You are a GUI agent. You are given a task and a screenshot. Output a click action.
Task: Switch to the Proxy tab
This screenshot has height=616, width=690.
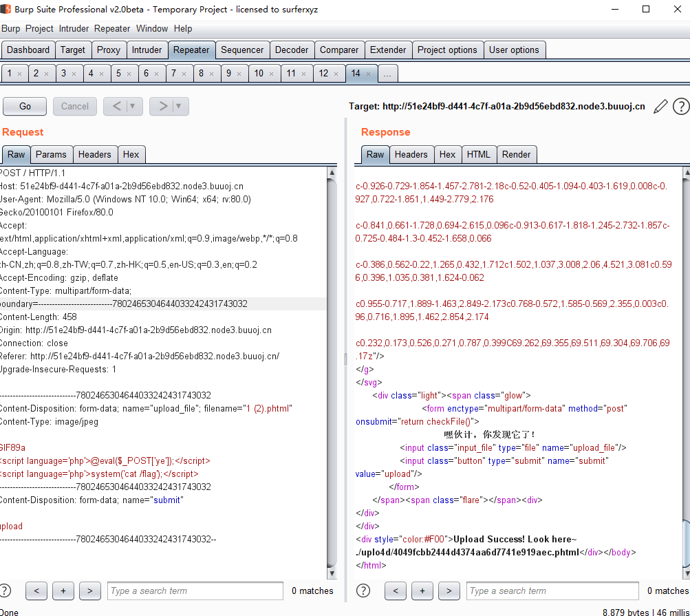coord(108,50)
